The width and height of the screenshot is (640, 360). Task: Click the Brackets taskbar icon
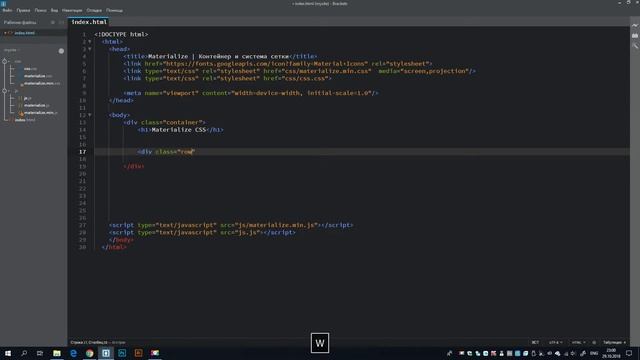(x=106, y=353)
